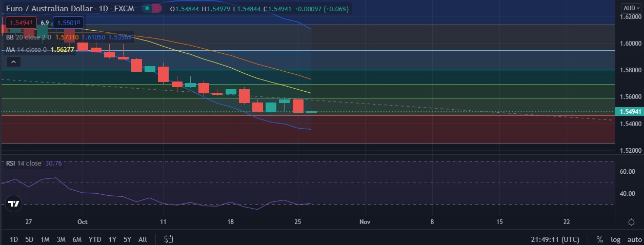Image resolution: width=644 pixels, height=245 pixels.
Task: Click the 1D interval label in the title
Action: pyautogui.click(x=104, y=9)
